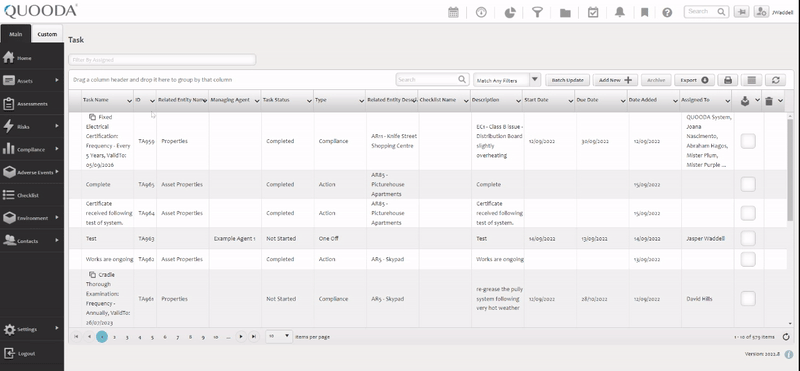800x371 pixels.
Task: Open the ID column filter dropdown
Action: (152, 101)
